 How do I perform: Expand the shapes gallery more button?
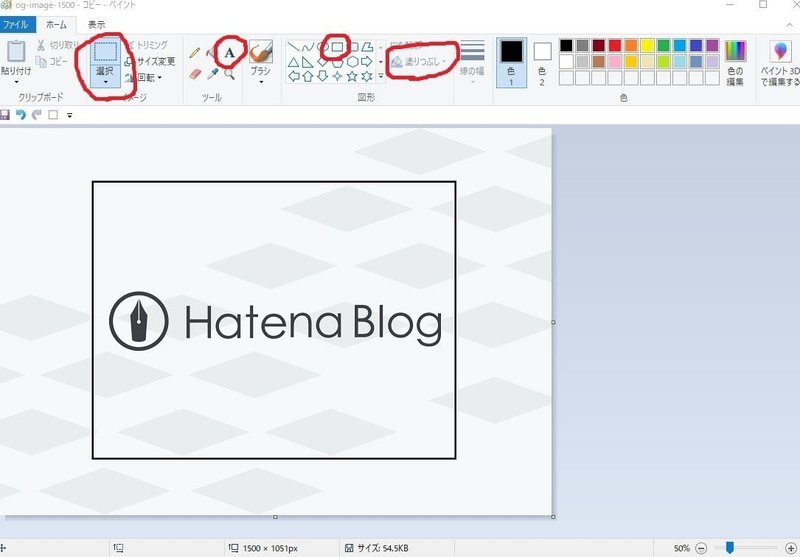click(381, 77)
